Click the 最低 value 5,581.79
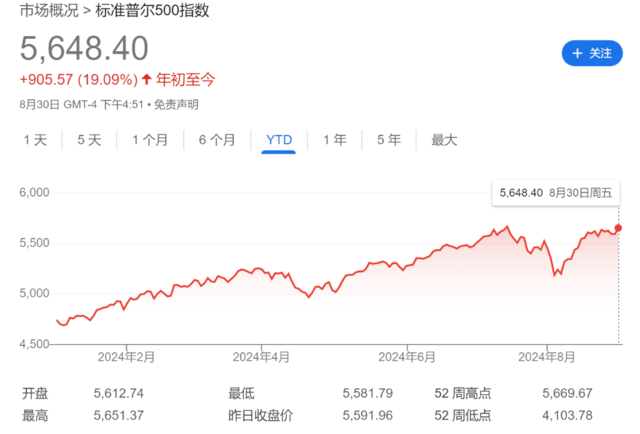 [x=367, y=393]
